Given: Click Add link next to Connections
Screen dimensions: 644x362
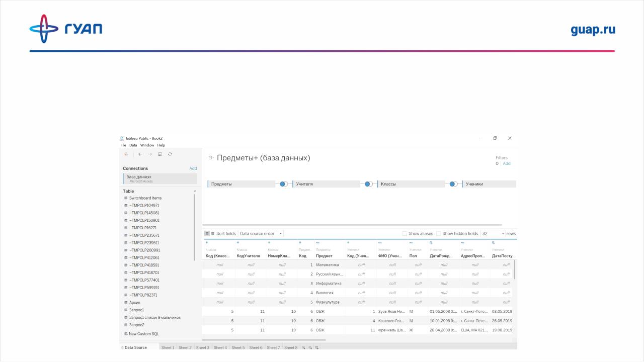Looking at the screenshot, I should click(193, 168).
